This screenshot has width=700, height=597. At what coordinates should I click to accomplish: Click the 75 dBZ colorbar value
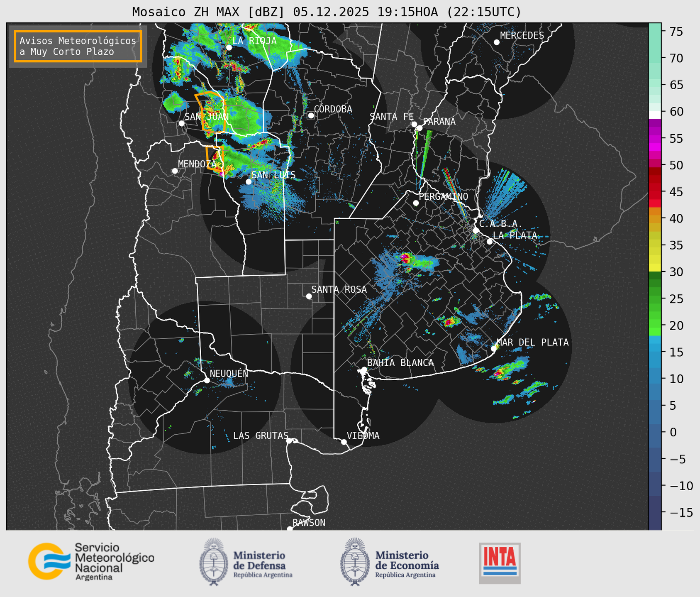tap(676, 32)
